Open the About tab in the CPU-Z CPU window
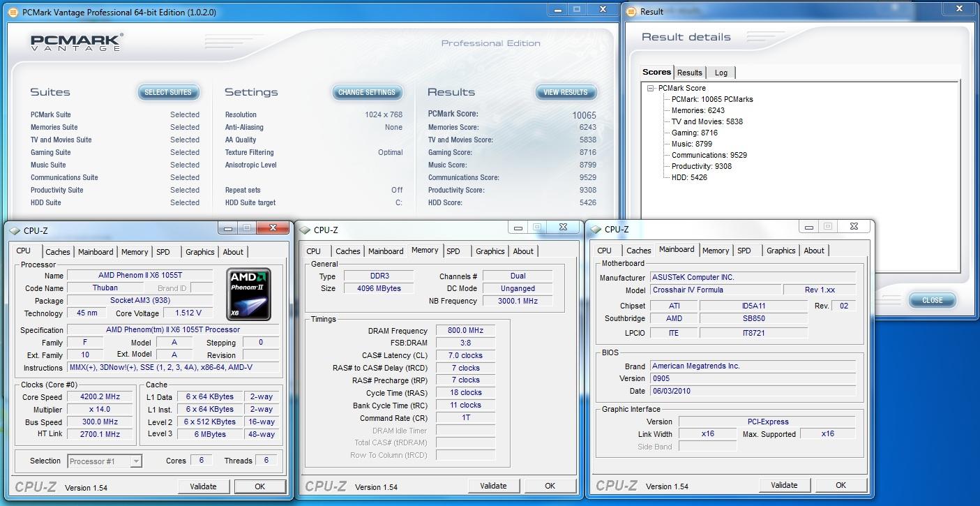980x506 pixels. tap(233, 252)
